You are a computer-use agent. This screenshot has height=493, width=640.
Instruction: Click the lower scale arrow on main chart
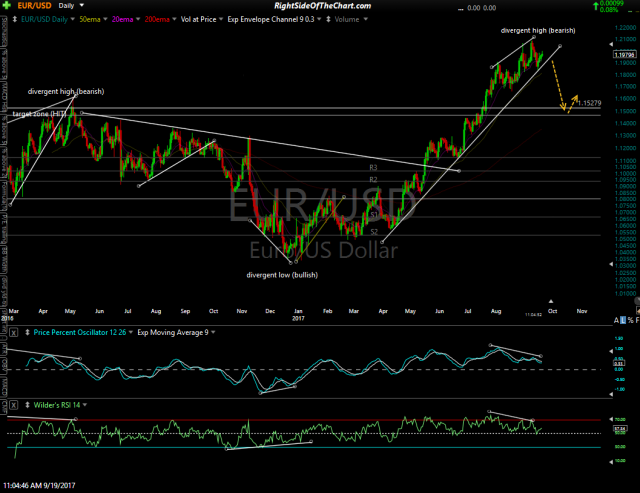click(611, 264)
